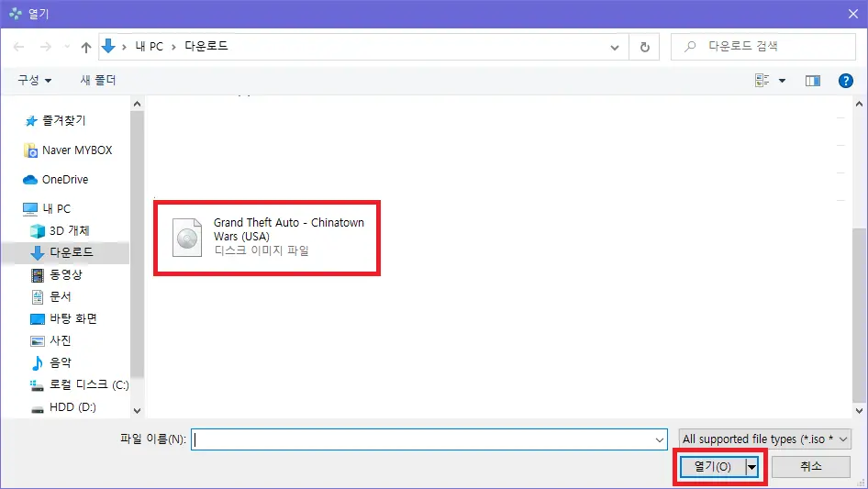Click the Naver MYBOX folder icon
Screen dimensions: 868x489
[x=30, y=150]
